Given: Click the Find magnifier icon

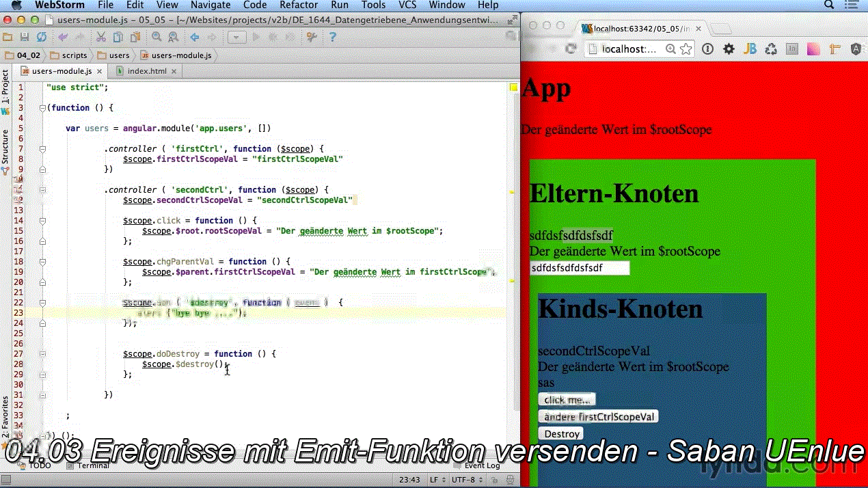Looking at the screenshot, I should [157, 37].
